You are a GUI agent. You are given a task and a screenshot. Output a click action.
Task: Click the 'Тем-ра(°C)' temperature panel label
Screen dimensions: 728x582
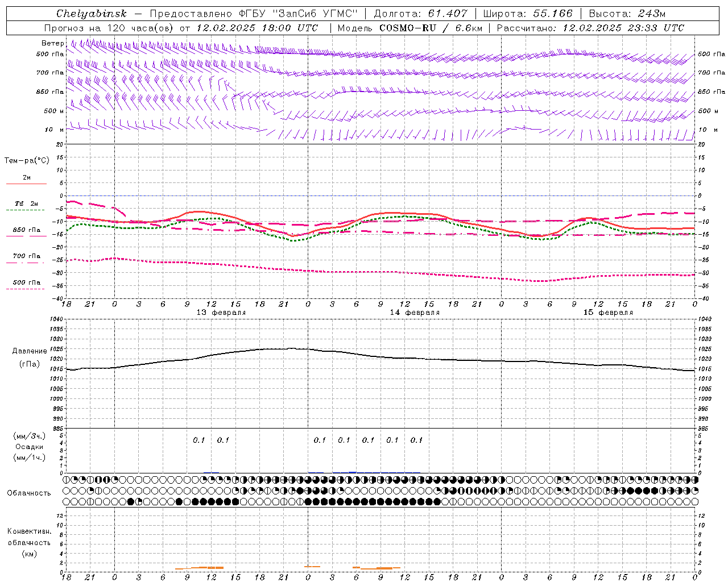[27, 161]
